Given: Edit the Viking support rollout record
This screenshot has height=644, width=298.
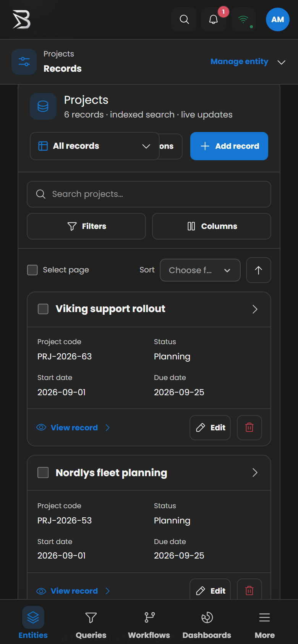Looking at the screenshot, I should click(x=210, y=428).
